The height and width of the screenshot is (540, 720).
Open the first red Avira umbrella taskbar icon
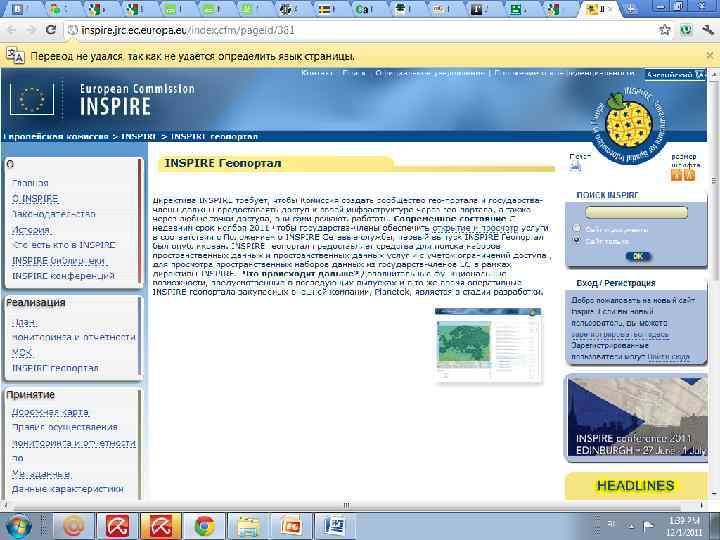click(x=118, y=526)
